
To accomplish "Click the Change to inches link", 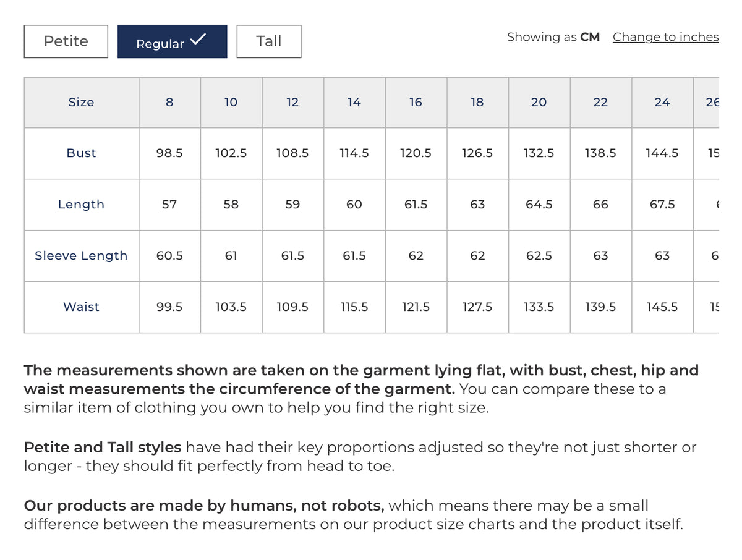I will (x=665, y=37).
